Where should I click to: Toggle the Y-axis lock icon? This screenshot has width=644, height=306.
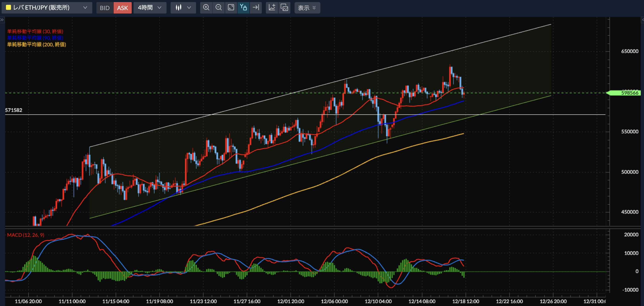pyautogui.click(x=243, y=8)
